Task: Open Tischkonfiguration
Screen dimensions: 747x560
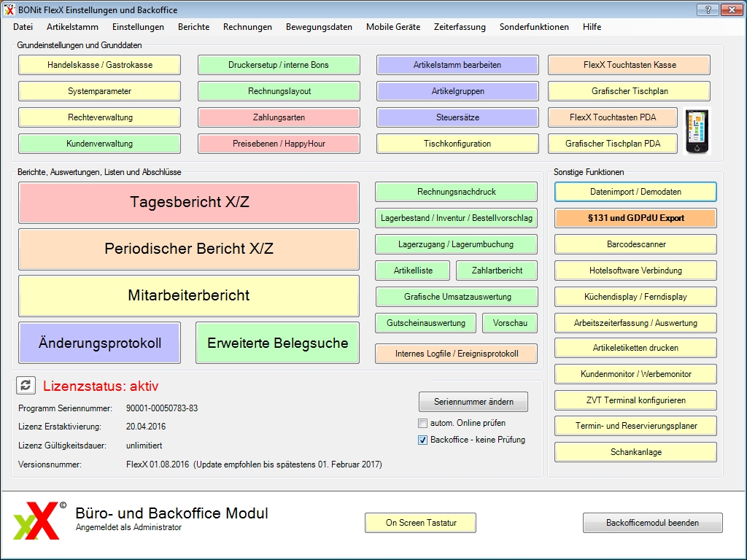Action: pyautogui.click(x=457, y=144)
